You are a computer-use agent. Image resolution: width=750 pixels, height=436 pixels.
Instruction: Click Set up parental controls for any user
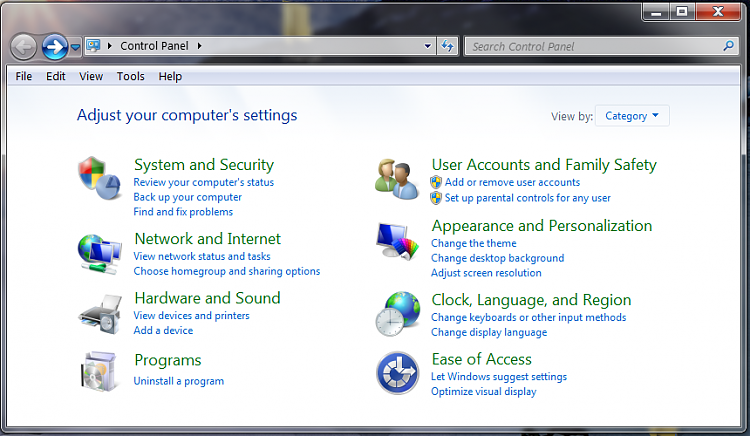coord(528,198)
